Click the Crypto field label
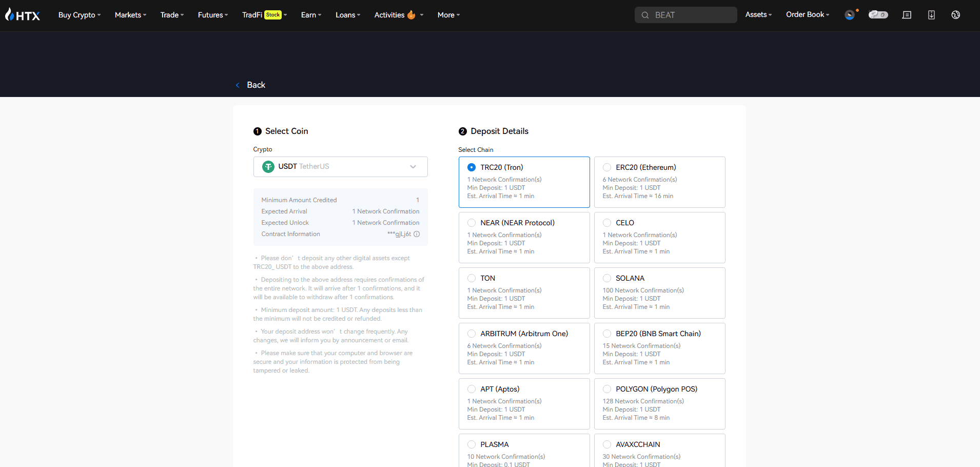Screen dimensions: 980x467 pos(263,149)
